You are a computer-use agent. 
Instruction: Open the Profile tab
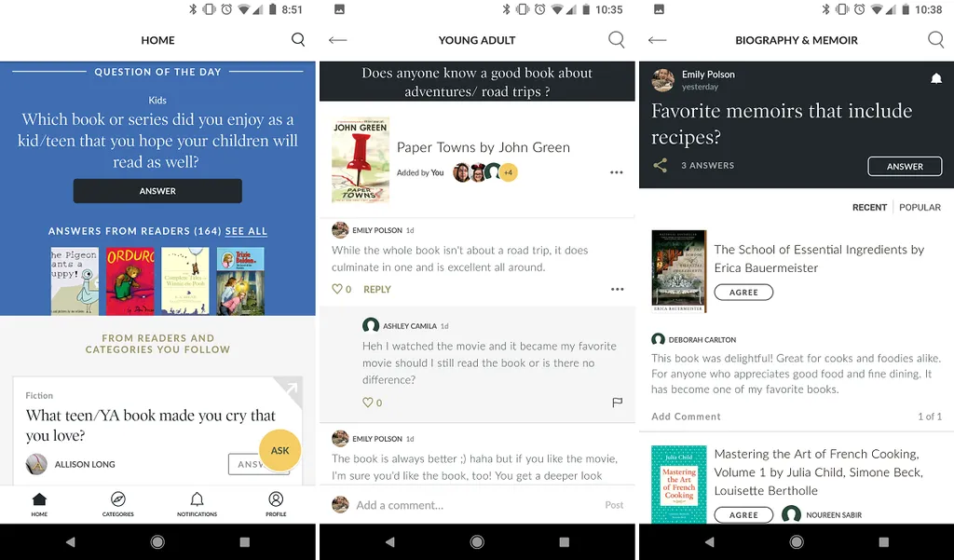[x=276, y=504]
